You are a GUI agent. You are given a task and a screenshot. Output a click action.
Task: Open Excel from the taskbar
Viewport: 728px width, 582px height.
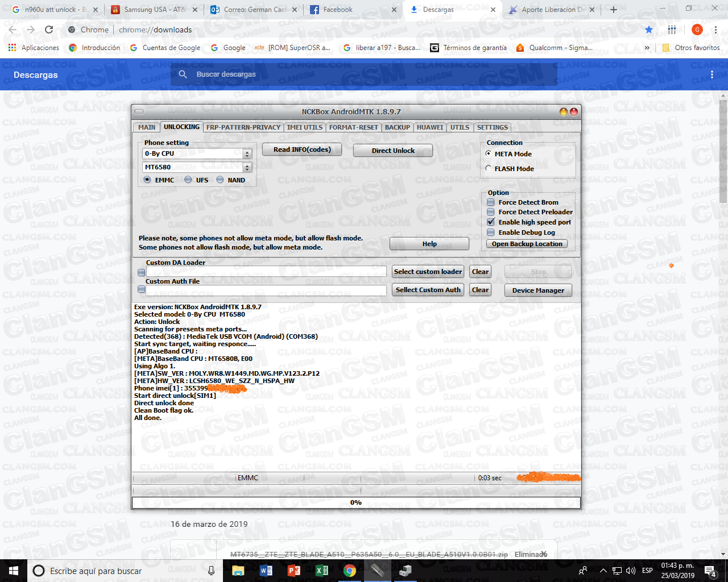point(321,571)
